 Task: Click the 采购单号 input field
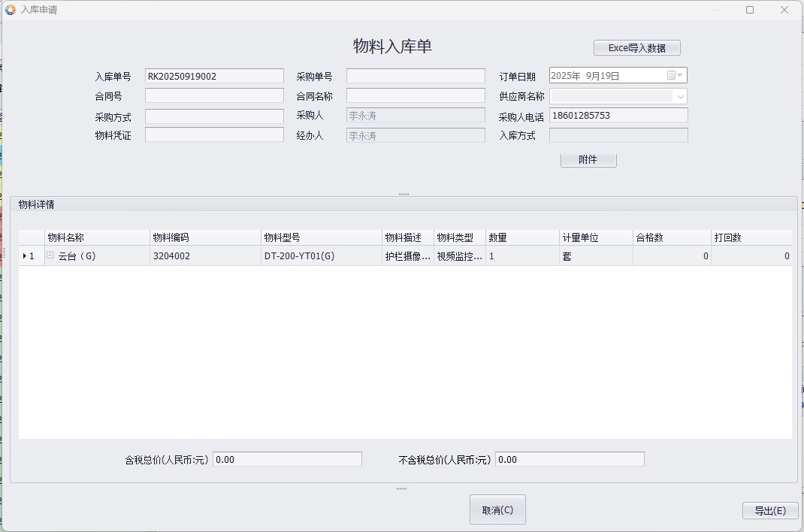416,76
